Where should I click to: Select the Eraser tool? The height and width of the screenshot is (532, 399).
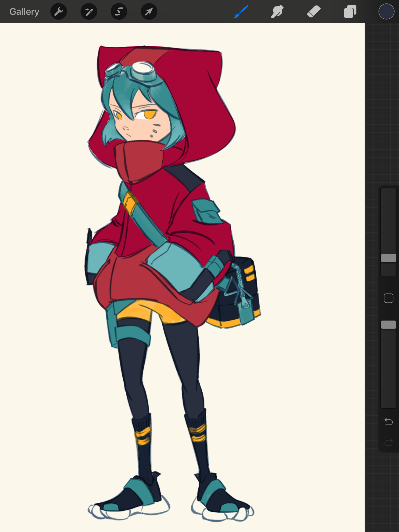click(x=314, y=12)
